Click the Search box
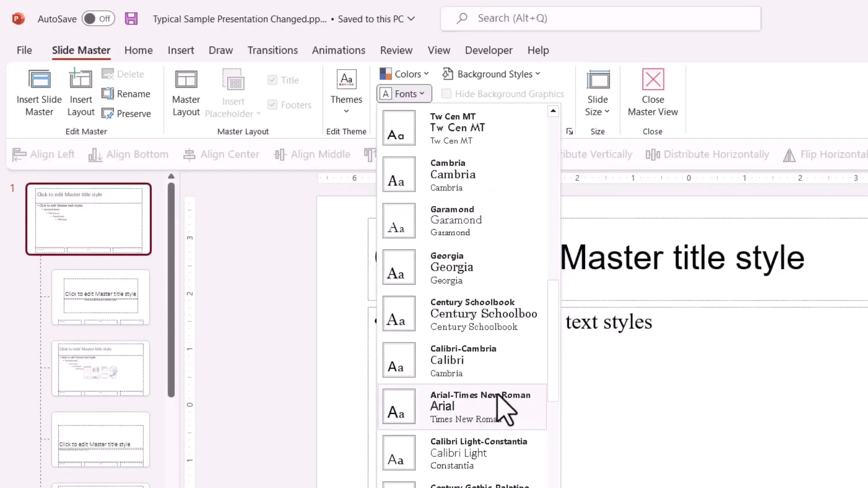Viewport: 868px width, 488px height. point(600,19)
